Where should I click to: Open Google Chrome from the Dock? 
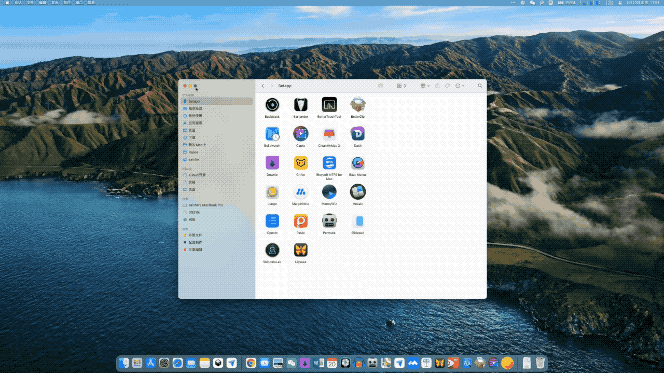251,363
